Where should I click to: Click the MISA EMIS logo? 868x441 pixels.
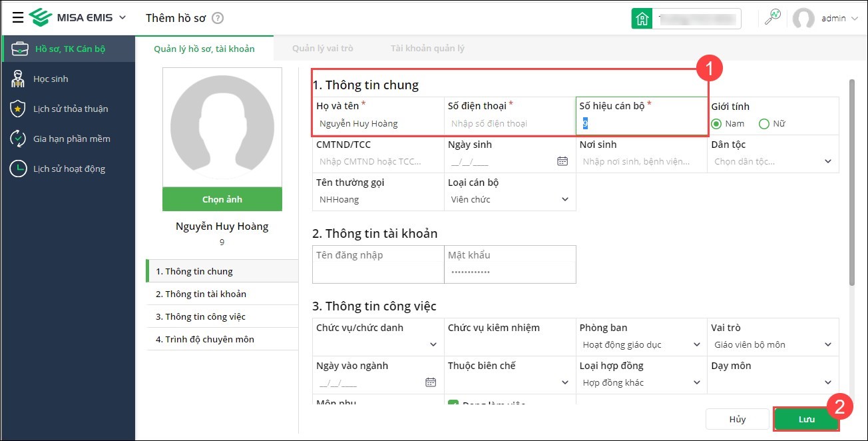[x=71, y=17]
